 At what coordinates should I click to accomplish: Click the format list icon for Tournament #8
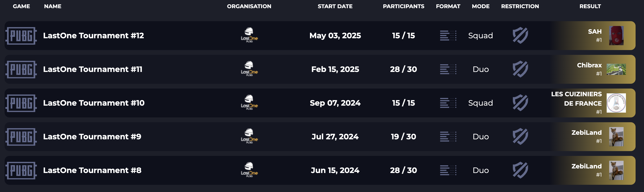click(x=448, y=170)
